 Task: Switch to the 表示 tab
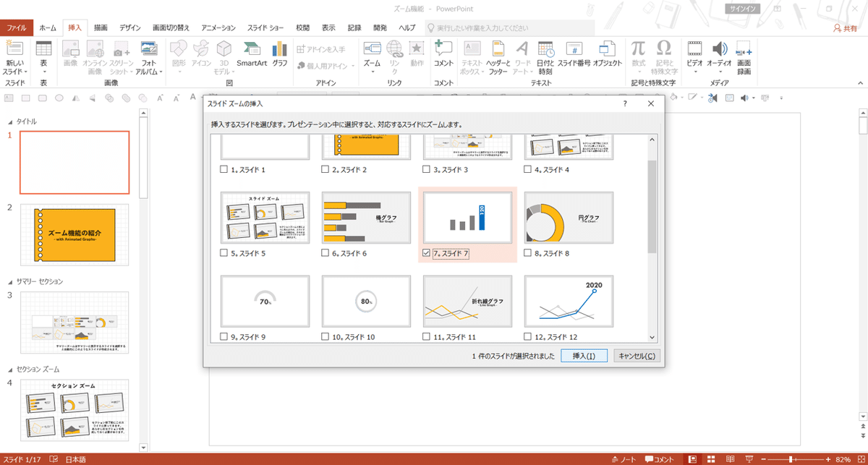328,27
